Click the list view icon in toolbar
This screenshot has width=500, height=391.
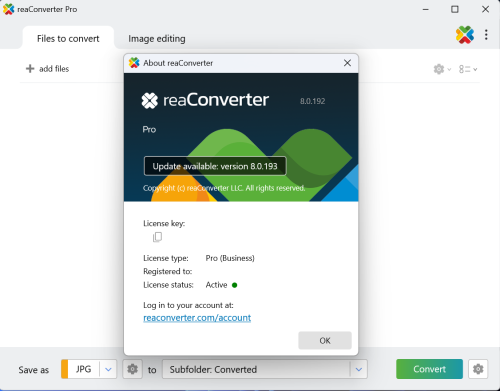click(465, 69)
